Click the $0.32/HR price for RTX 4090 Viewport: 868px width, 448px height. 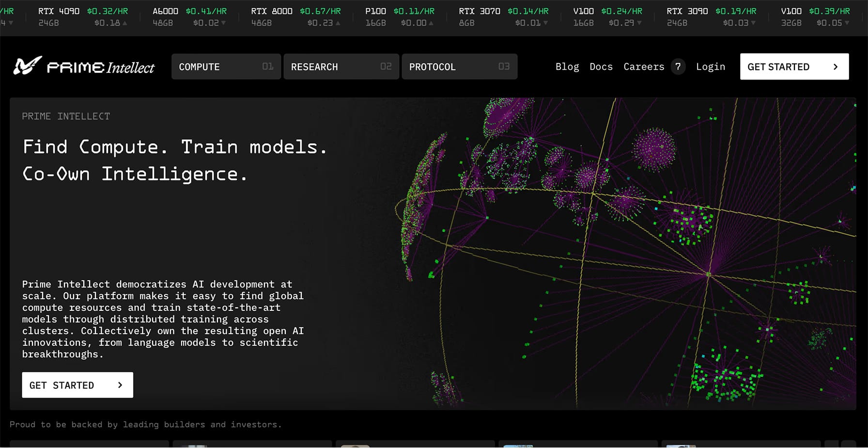tap(108, 11)
